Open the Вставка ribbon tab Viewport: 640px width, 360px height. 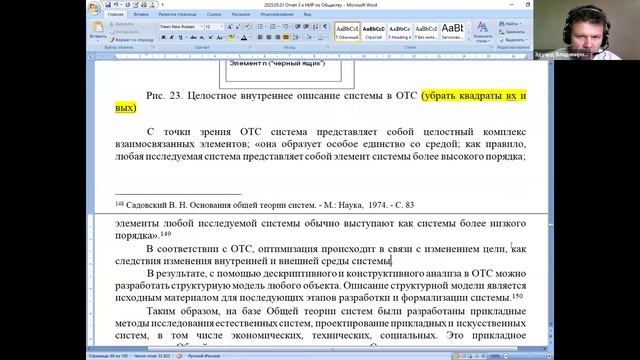[141, 14]
